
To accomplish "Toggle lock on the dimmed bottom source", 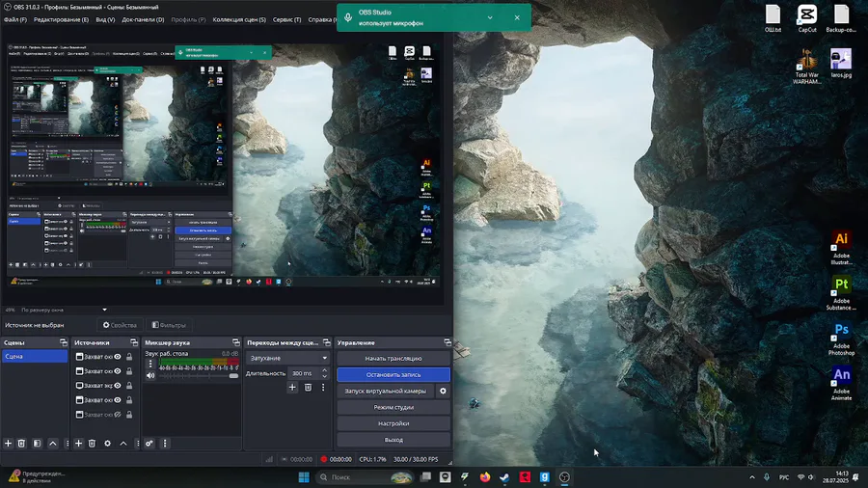I will [x=129, y=414].
